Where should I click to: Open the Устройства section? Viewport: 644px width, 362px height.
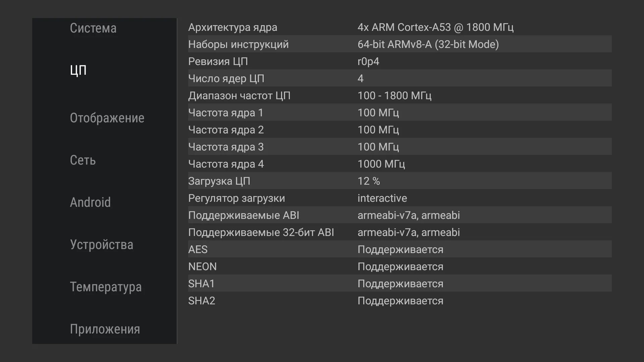[x=102, y=245]
